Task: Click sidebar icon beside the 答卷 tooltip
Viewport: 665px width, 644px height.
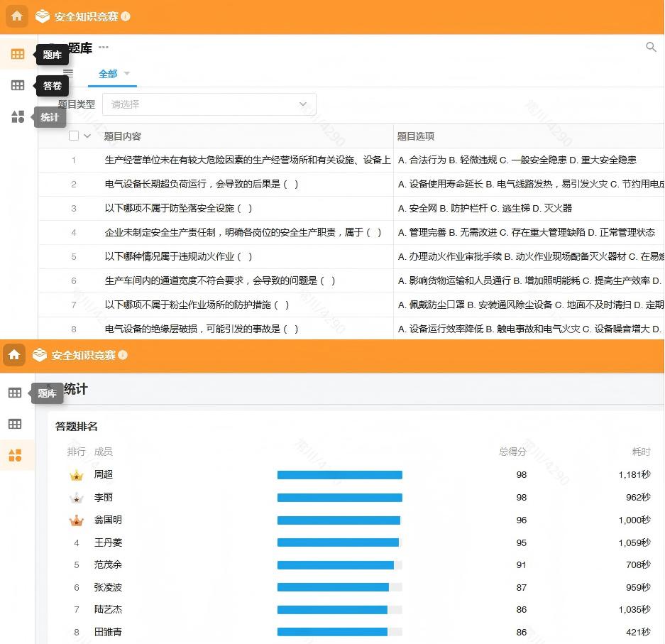Action: [x=18, y=85]
